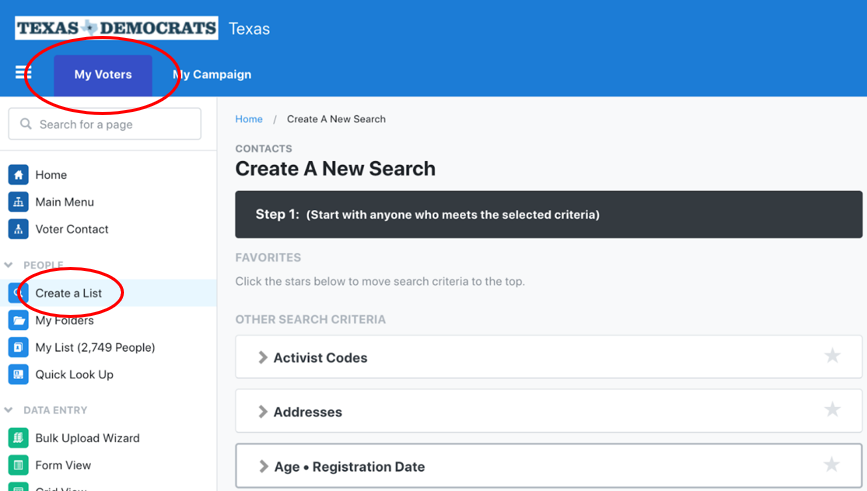The width and height of the screenshot is (867, 491).
Task: Expand the Age • Registration Date section
Action: coord(263,467)
